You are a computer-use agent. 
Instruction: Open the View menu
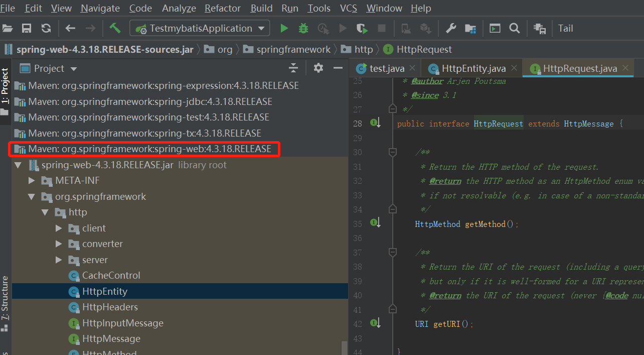coord(61,8)
